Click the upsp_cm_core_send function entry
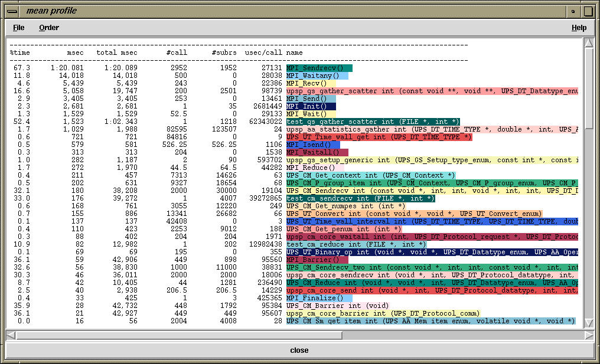Image resolution: width=600 pixels, height=364 pixels. (x=432, y=290)
